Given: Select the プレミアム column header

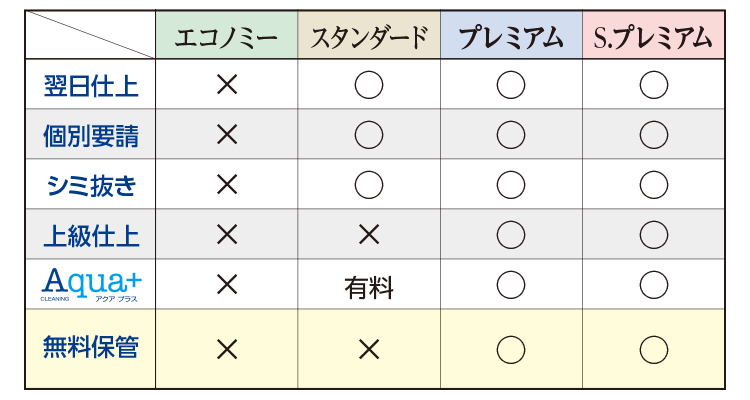Looking at the screenshot, I should [511, 35].
